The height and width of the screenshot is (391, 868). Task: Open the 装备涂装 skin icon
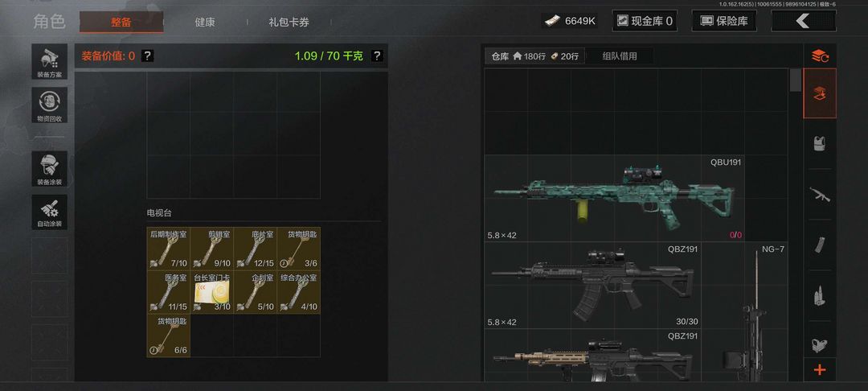tap(49, 169)
